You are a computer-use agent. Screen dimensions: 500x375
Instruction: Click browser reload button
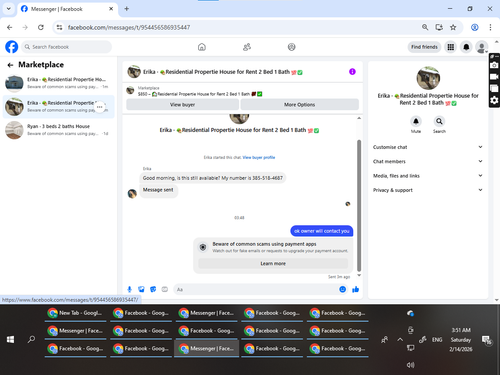41,27
